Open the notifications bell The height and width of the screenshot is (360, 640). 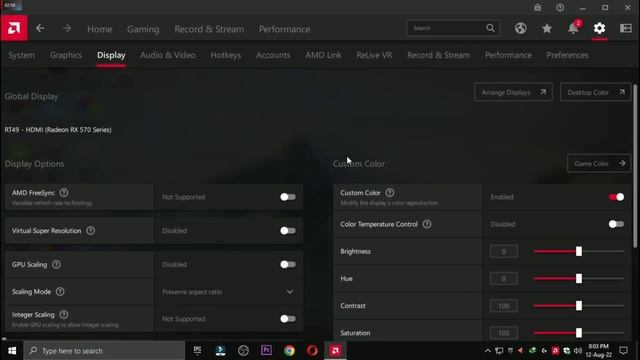(x=573, y=28)
